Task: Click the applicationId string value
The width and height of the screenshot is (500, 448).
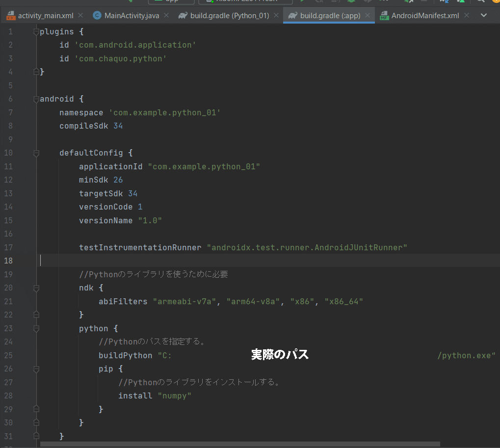Action: 204,166
